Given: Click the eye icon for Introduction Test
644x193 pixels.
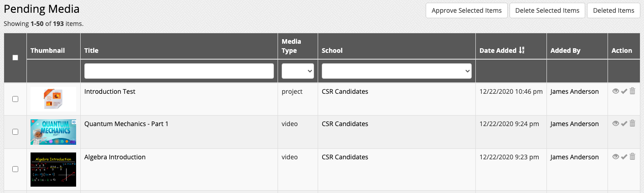Looking at the screenshot, I should (x=616, y=91).
